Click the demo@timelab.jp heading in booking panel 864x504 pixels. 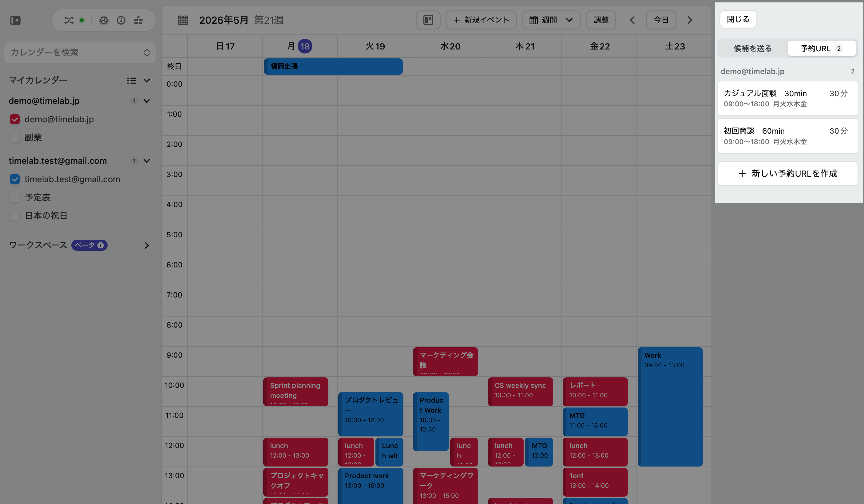tap(752, 71)
